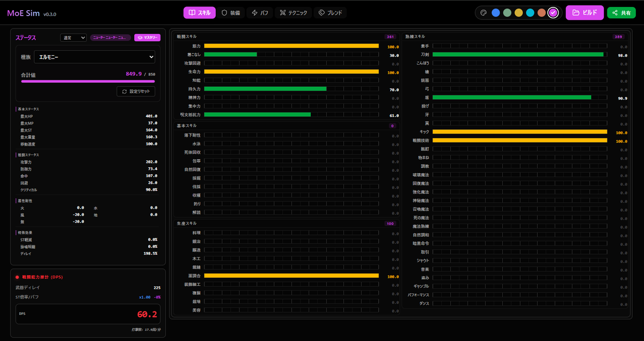Image resolution: width=644 pixels, height=341 pixels.
Task: Set the 刀剣 skill bar
Action: [519, 55]
